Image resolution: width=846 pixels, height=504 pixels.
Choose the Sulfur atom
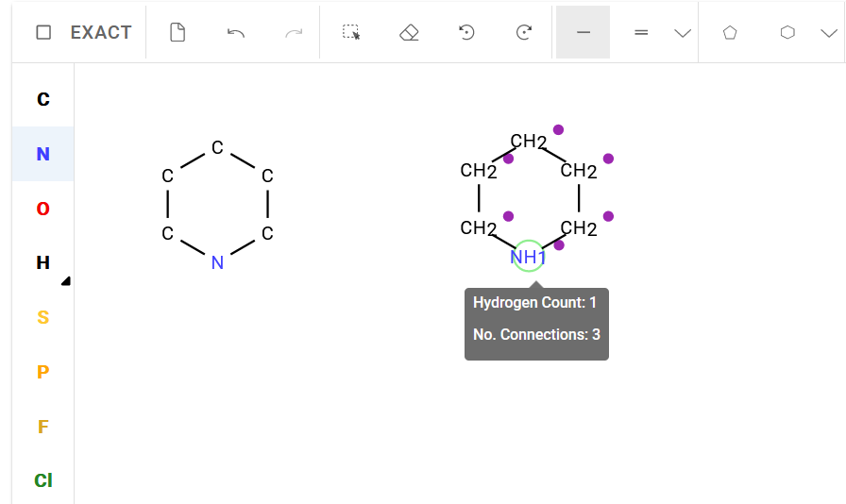pos(43,317)
